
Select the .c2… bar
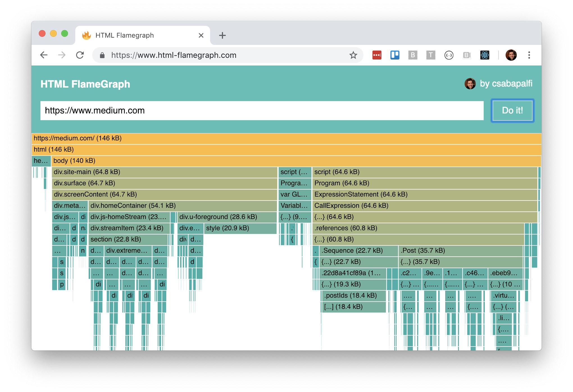point(410,273)
